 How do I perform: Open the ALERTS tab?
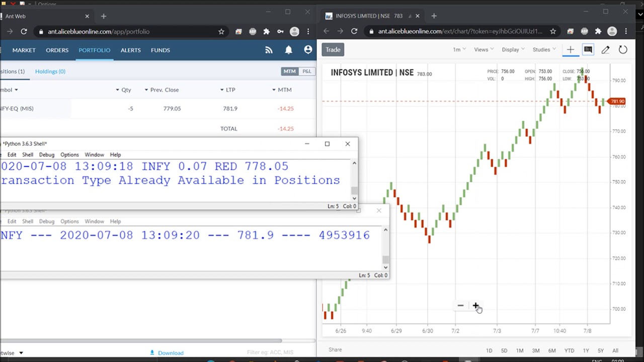(x=130, y=50)
